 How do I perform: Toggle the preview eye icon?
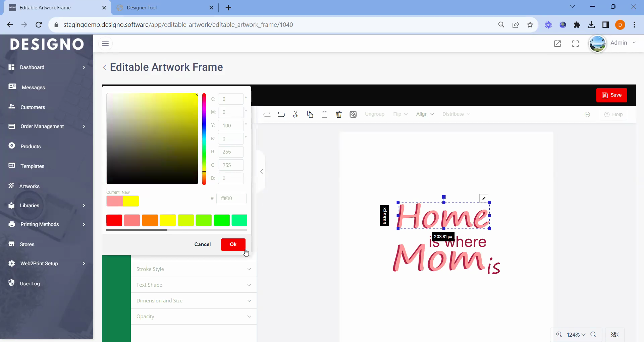point(614,335)
